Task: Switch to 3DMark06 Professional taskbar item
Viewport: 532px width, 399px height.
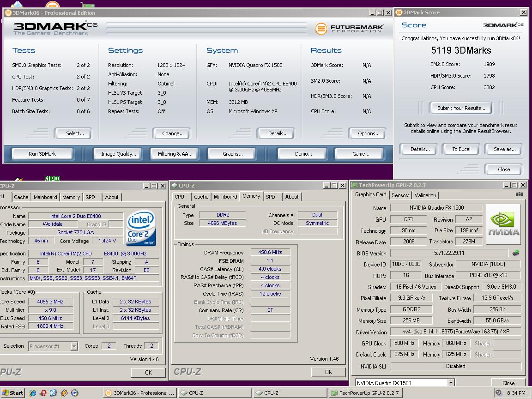Action: point(140,393)
